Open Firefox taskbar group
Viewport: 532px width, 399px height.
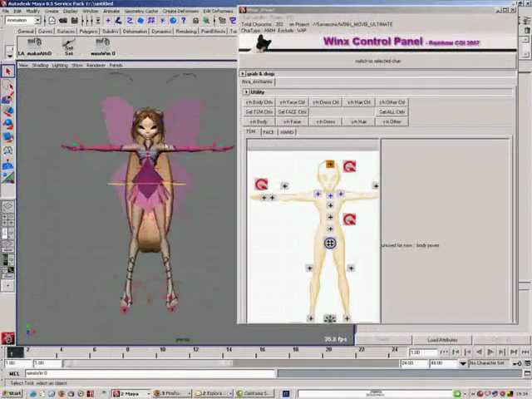coord(172,393)
